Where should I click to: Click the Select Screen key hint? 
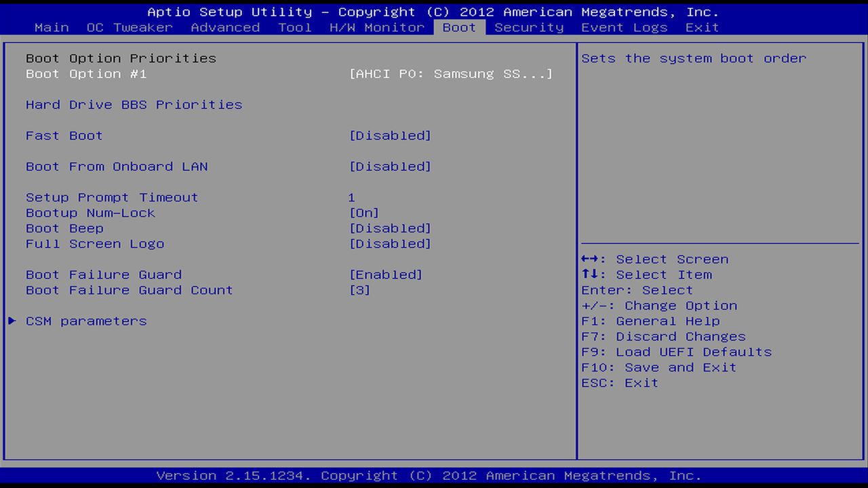(x=655, y=260)
